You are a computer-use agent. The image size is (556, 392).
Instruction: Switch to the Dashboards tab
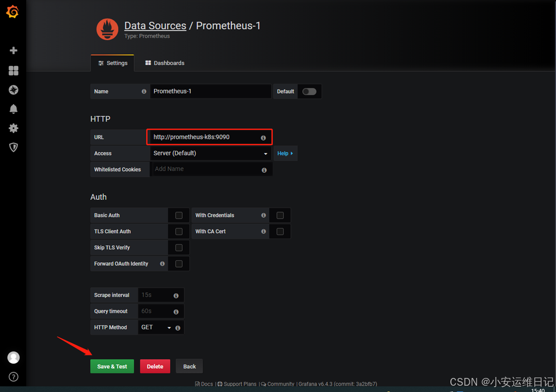165,63
